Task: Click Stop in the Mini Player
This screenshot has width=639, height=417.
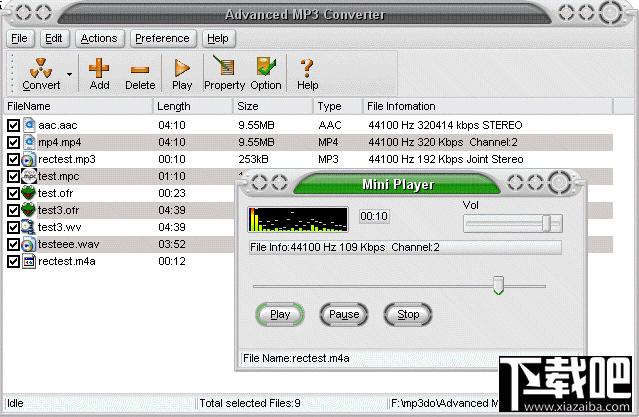Action: 408,314
